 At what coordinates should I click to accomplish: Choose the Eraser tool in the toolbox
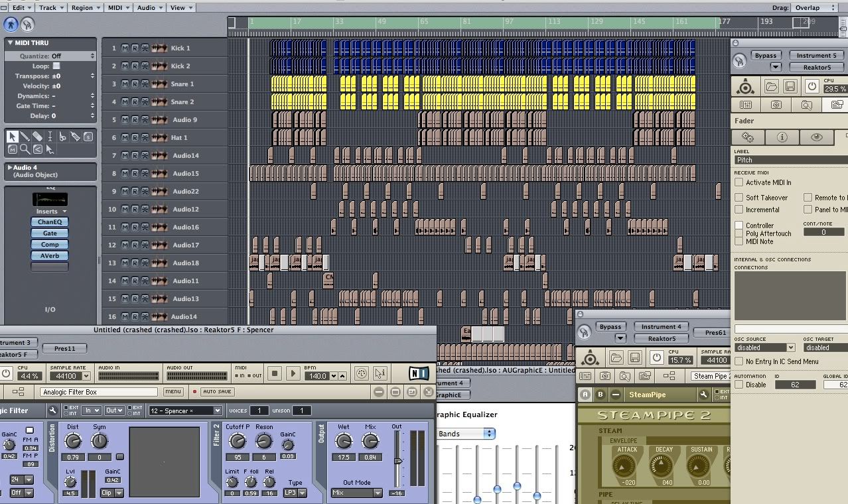tap(38, 137)
